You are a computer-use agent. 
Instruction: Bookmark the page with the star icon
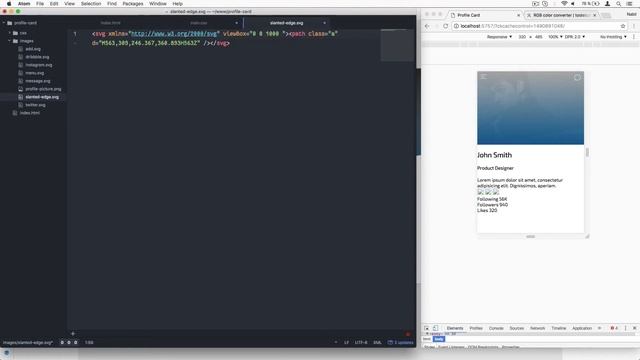[x=623, y=26]
